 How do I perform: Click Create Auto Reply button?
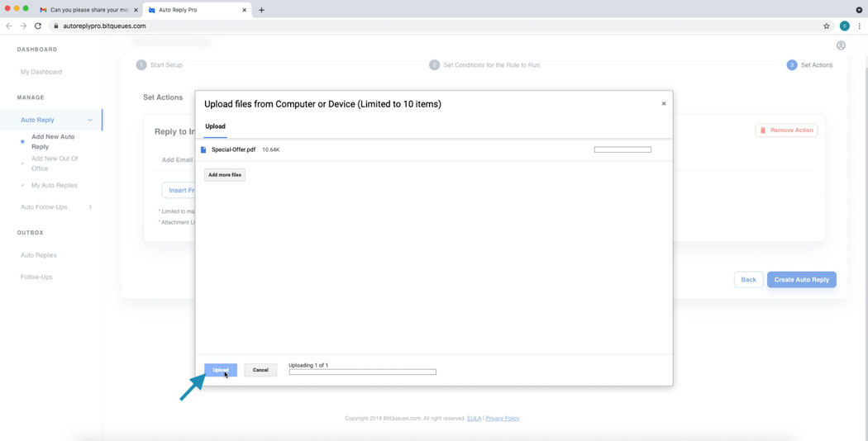tap(802, 279)
